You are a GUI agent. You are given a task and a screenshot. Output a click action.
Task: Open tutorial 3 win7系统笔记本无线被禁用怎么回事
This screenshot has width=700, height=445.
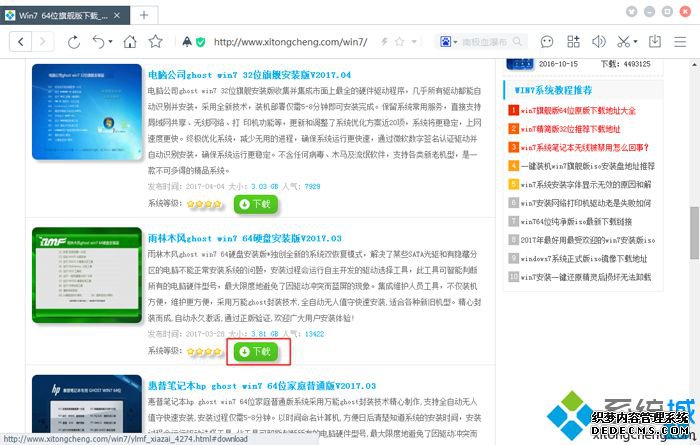pyautogui.click(x=584, y=147)
